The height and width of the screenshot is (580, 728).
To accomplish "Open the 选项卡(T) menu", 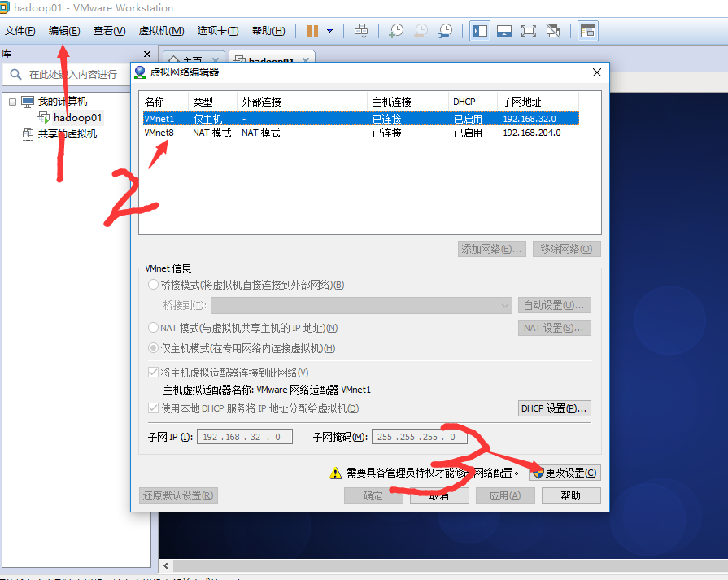I will 218,31.
